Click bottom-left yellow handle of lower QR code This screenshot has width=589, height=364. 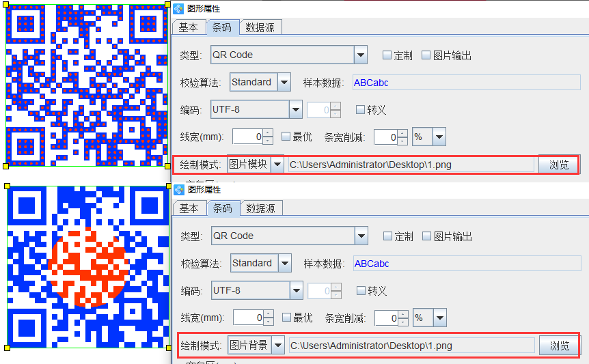coord(7,348)
